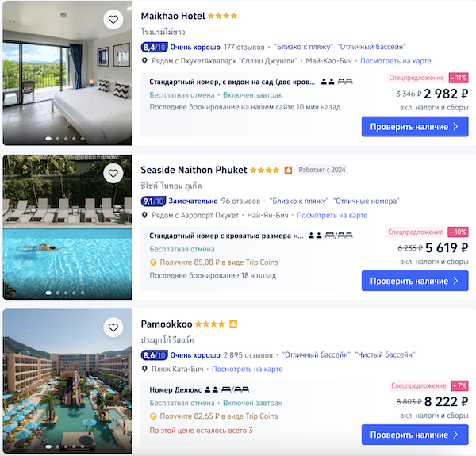Click yellow badge icon next to Pamookkoo stars
This screenshot has width=476, height=456.
(233, 324)
